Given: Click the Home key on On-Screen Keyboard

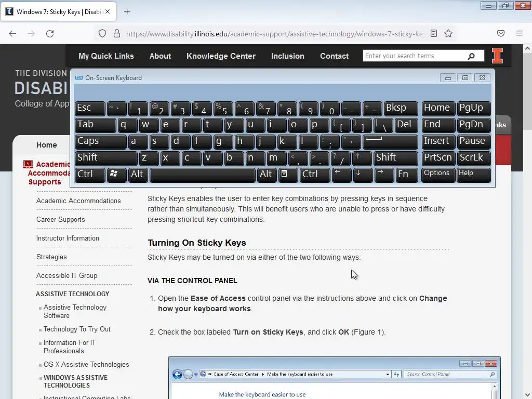Looking at the screenshot, I should point(438,108).
